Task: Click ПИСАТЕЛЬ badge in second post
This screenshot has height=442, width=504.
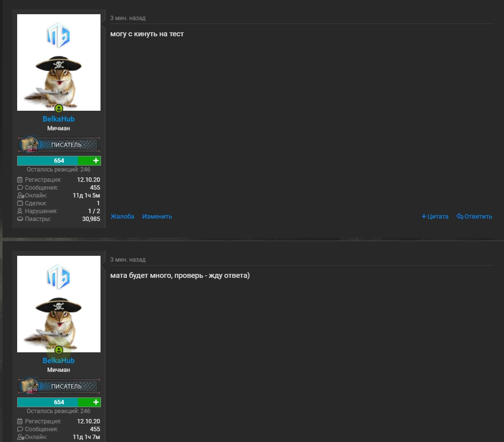Action: pyautogui.click(x=59, y=386)
